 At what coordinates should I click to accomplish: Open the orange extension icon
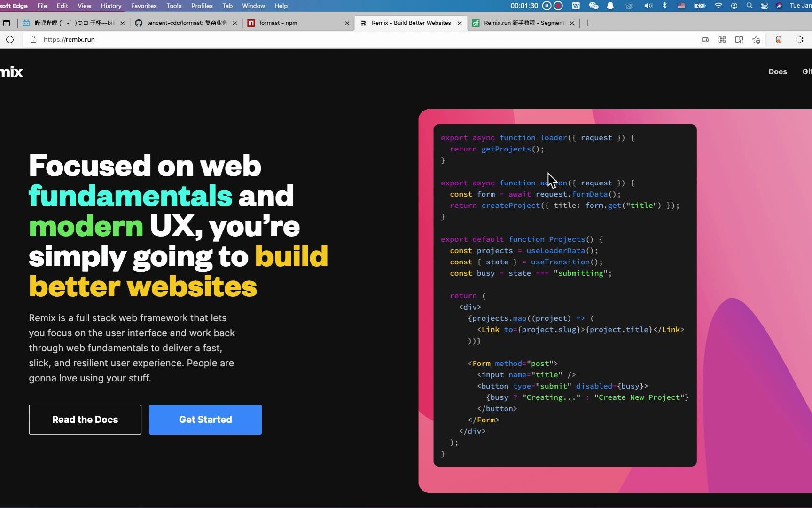[x=779, y=40]
